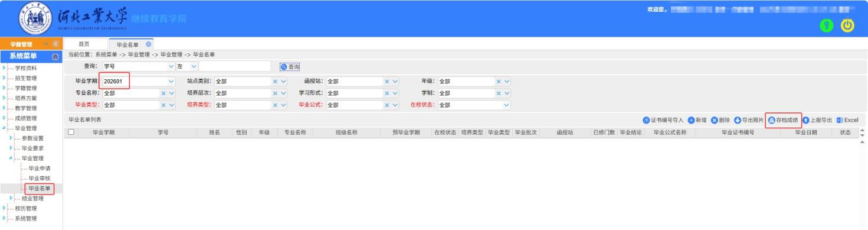Expand the 毕业要求 tree node
The height and width of the screenshot is (230, 868).
11,148
